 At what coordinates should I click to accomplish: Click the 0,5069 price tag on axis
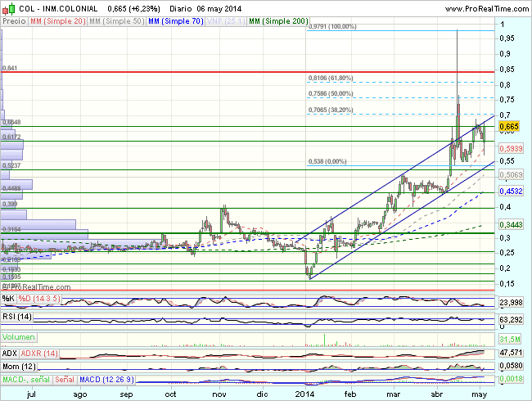(509, 175)
